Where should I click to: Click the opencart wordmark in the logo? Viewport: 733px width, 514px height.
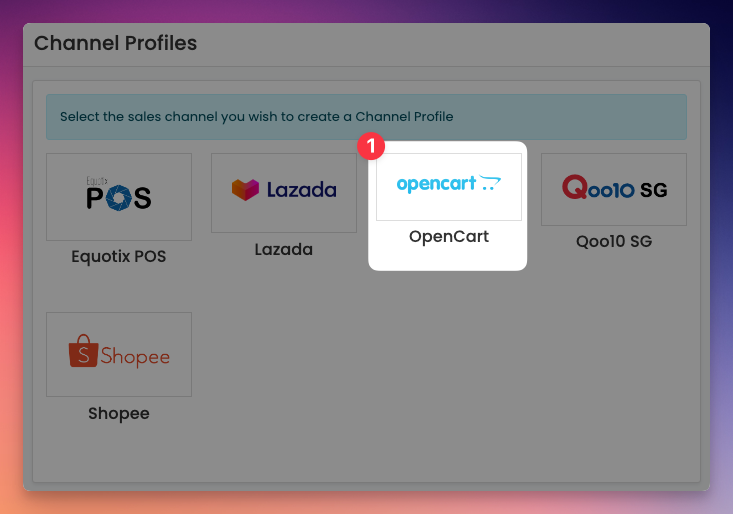[436, 184]
